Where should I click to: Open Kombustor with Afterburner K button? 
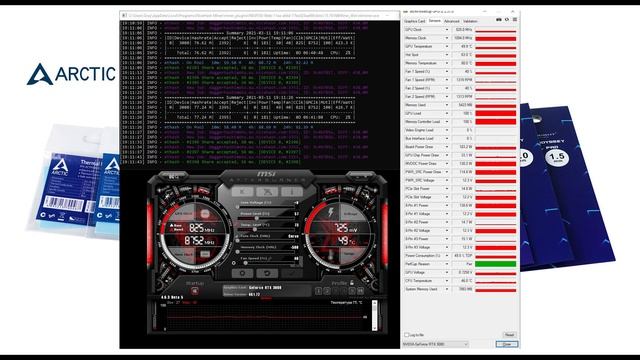(242, 191)
